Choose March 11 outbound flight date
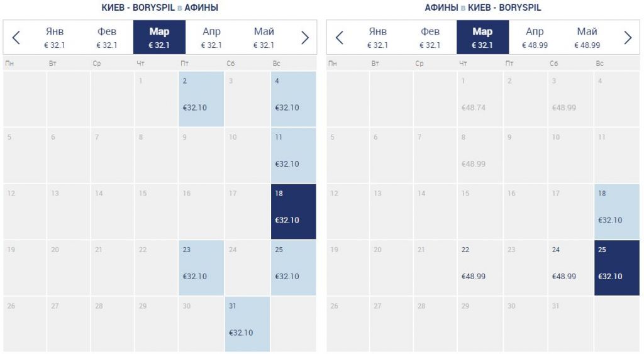Screen dimensions: 644x354 coord(293,155)
